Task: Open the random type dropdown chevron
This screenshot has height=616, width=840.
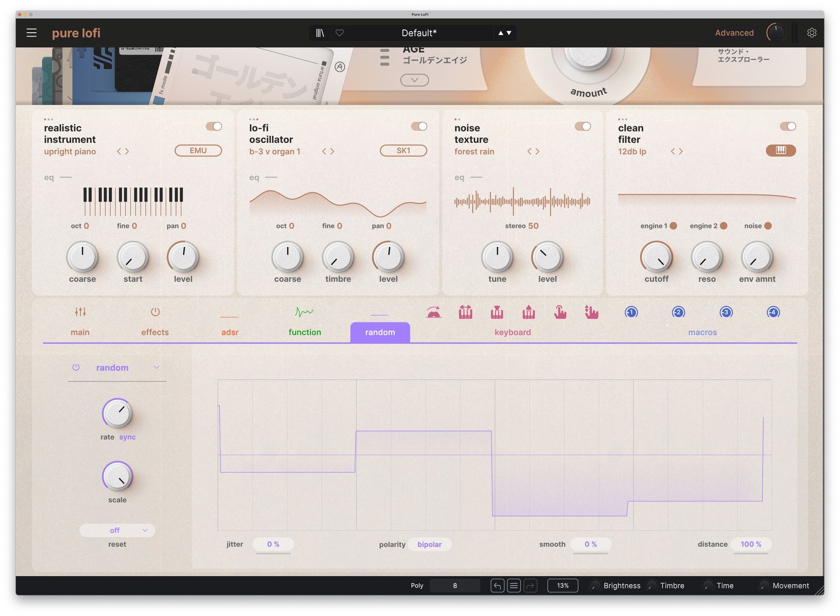Action: [x=157, y=367]
